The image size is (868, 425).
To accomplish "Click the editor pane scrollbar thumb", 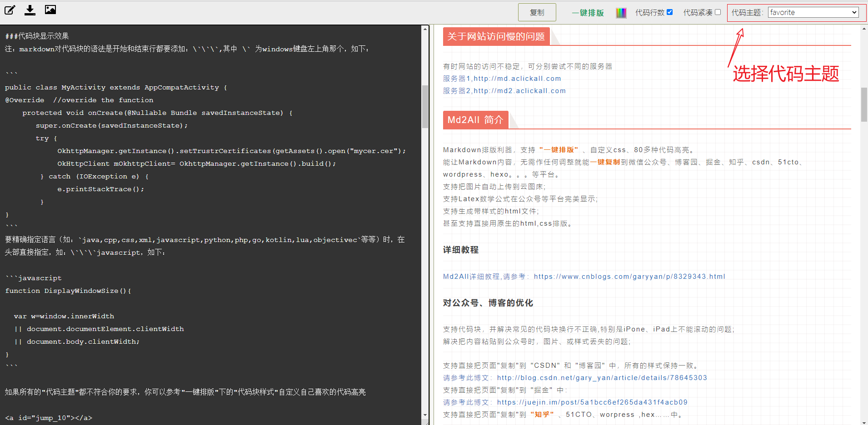I will [x=425, y=106].
